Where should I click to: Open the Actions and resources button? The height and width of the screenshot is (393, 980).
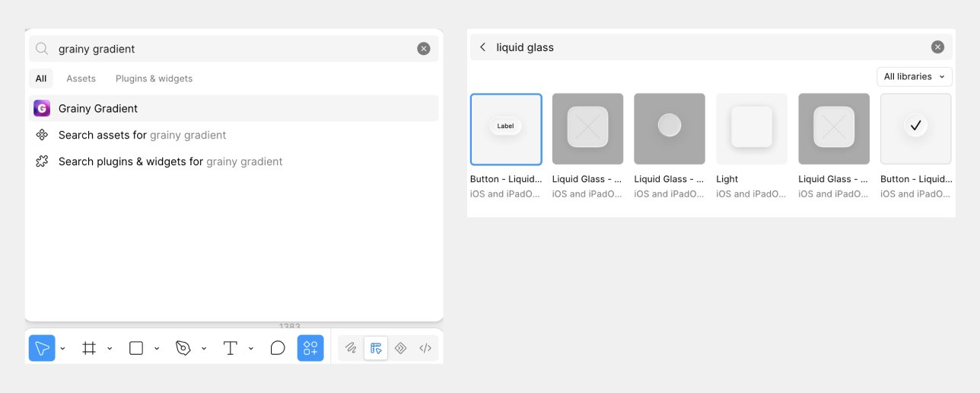point(310,348)
